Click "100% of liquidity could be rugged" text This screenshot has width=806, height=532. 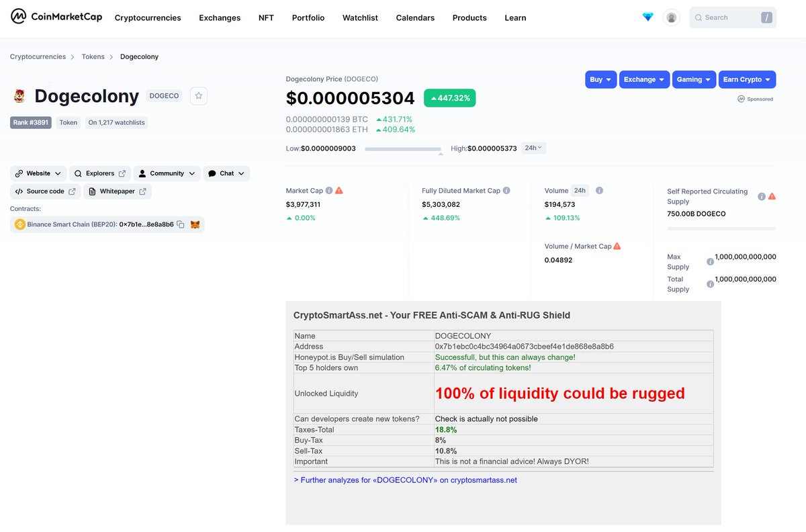coord(560,394)
